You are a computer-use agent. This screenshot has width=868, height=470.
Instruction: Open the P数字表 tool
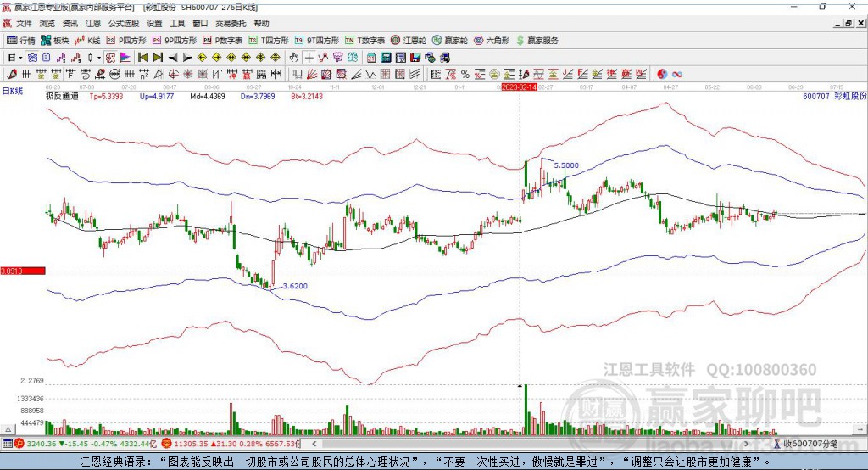pyautogui.click(x=223, y=41)
